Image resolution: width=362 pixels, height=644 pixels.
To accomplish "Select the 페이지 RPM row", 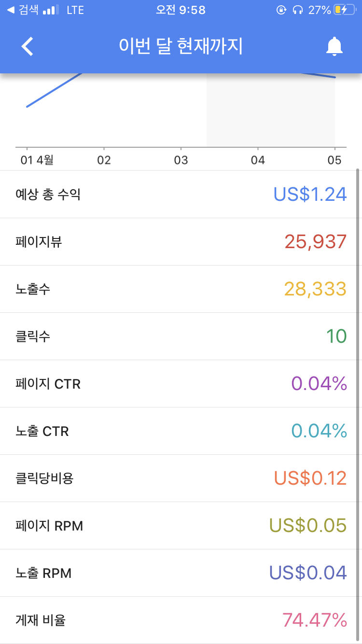I will (181, 526).
